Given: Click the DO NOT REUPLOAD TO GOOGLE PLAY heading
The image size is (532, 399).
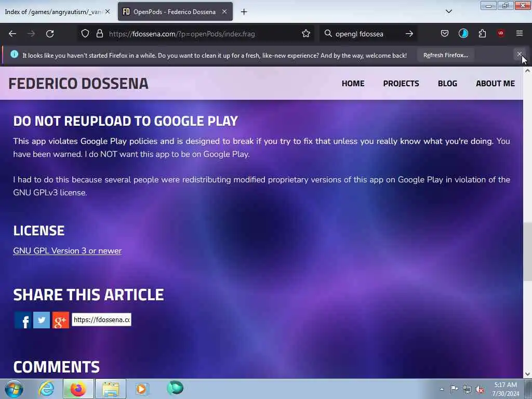Looking at the screenshot, I should 126,121.
